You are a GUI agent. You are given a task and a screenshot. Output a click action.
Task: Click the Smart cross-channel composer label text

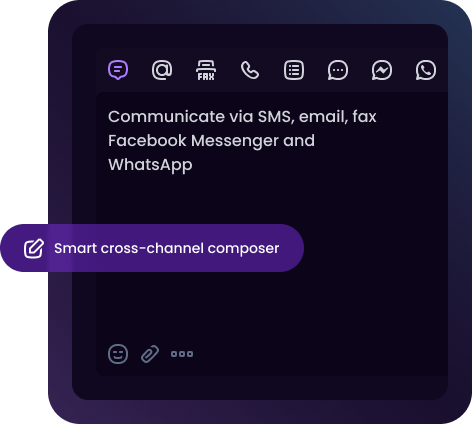(167, 248)
